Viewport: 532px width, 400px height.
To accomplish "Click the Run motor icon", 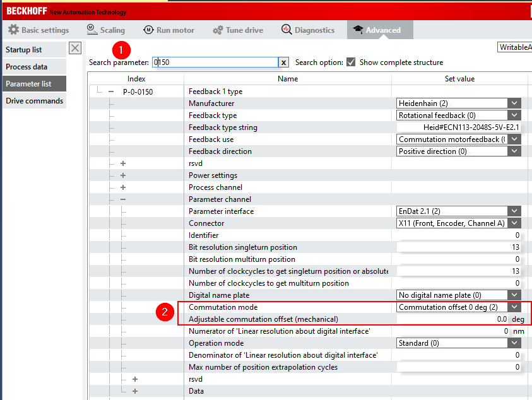I will (148, 30).
